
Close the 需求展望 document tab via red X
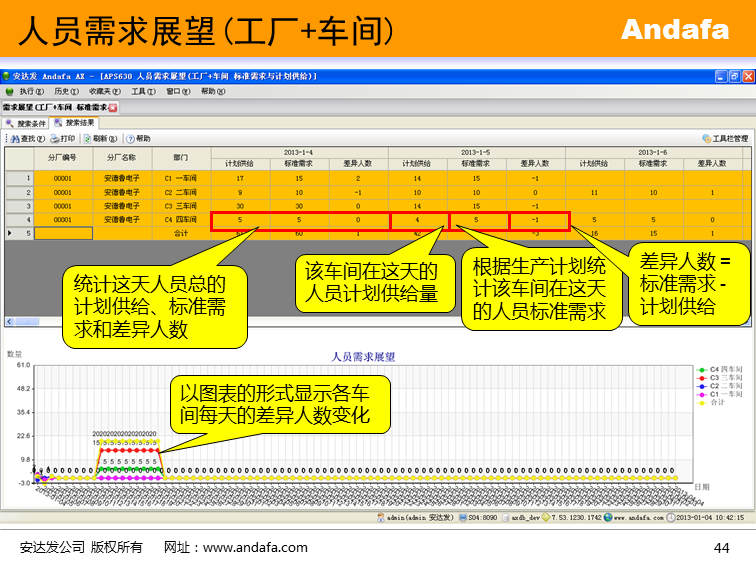coord(113,107)
